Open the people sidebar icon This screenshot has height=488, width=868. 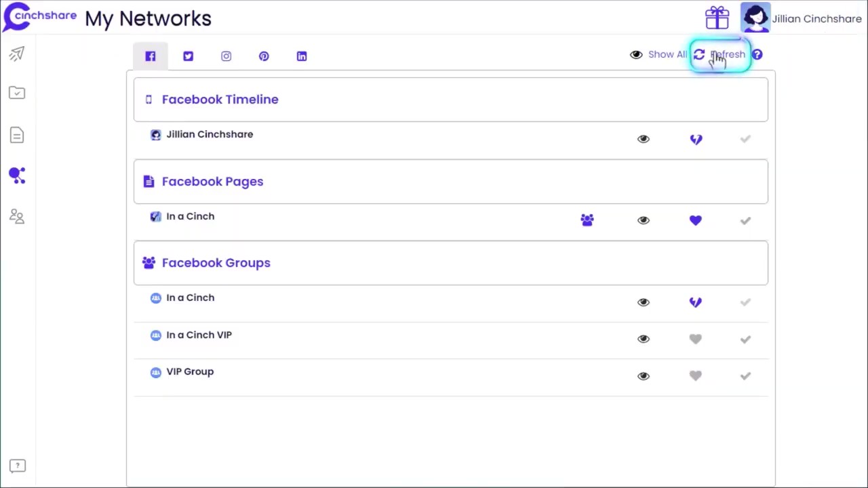pos(17,216)
